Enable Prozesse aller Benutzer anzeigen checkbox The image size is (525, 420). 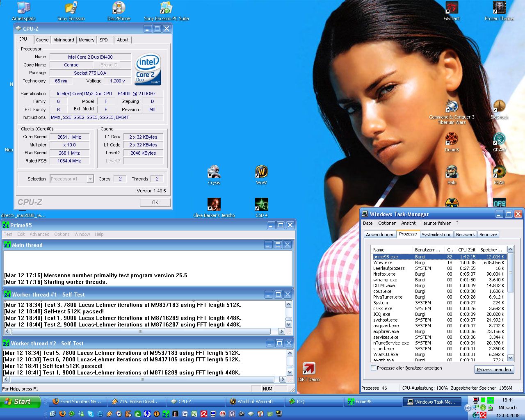(x=373, y=368)
